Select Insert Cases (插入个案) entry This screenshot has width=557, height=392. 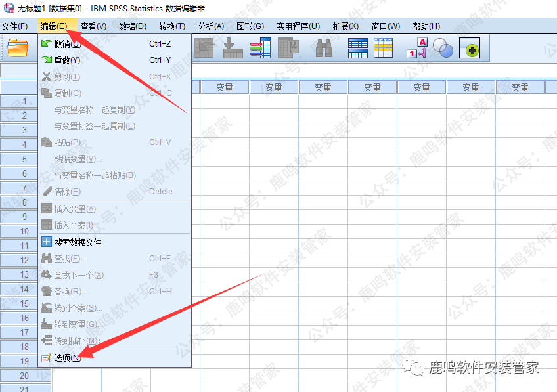tap(114, 225)
